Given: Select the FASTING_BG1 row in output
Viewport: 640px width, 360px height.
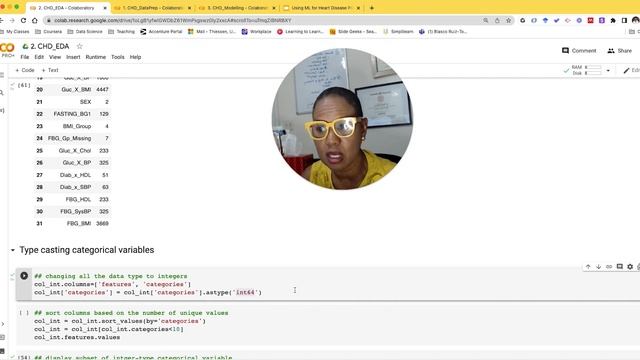Looking at the screenshot, I should [73, 114].
